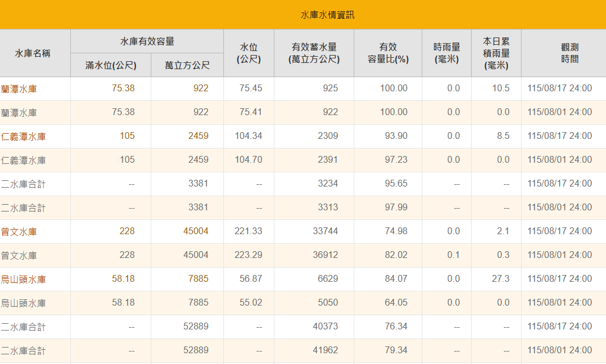Click the 有效容量比(%) column header
Image resolution: width=606 pixels, height=364 pixels.
[x=388, y=53]
